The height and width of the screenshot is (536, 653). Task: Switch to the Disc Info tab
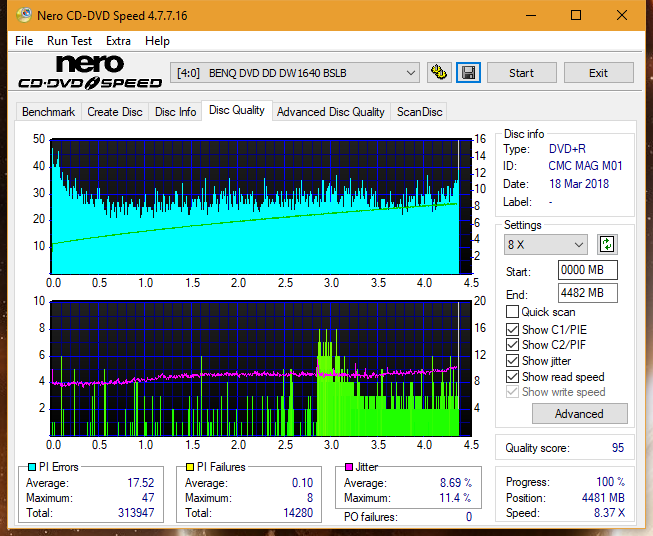(x=175, y=112)
